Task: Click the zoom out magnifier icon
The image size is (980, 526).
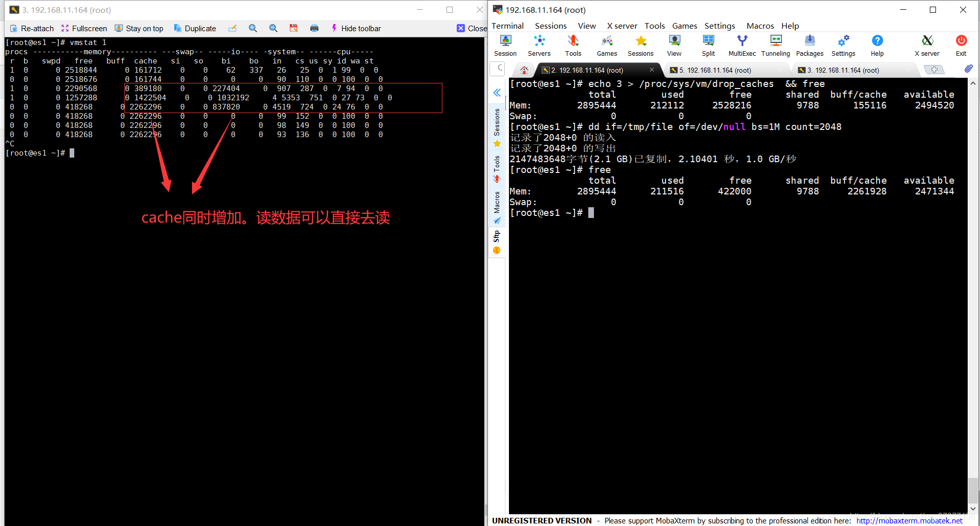Action: pos(273,28)
